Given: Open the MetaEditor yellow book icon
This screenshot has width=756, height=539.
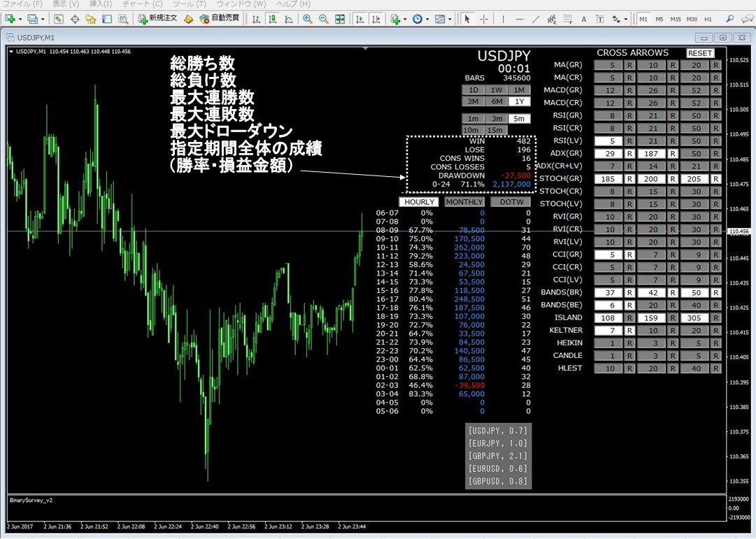Looking at the screenshot, I should tap(189, 19).
